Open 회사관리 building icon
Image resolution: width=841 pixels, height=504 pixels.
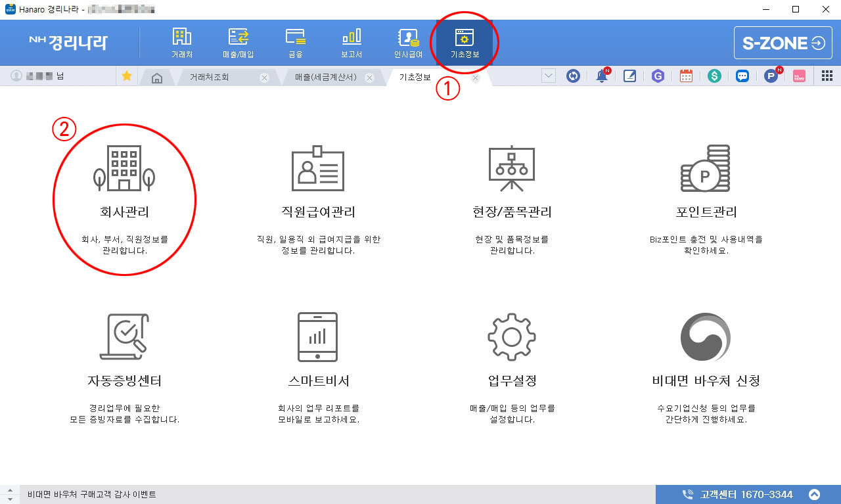(x=124, y=168)
